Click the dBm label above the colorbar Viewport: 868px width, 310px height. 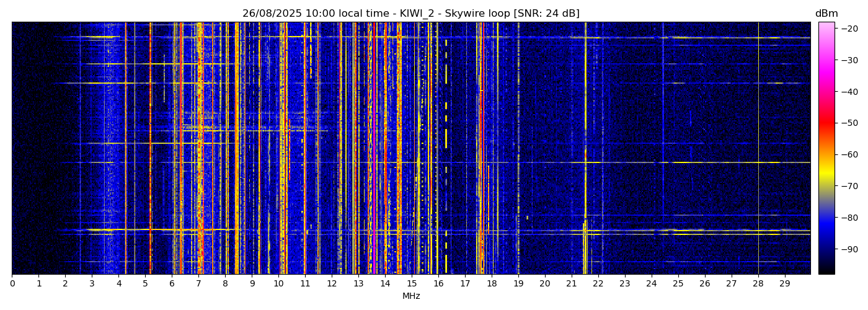[x=826, y=14]
